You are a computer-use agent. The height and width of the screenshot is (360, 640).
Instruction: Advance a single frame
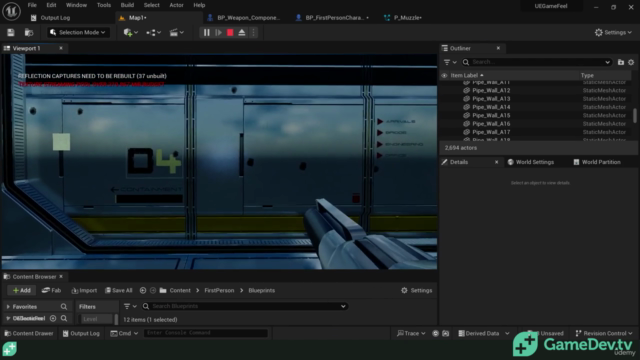(x=218, y=32)
